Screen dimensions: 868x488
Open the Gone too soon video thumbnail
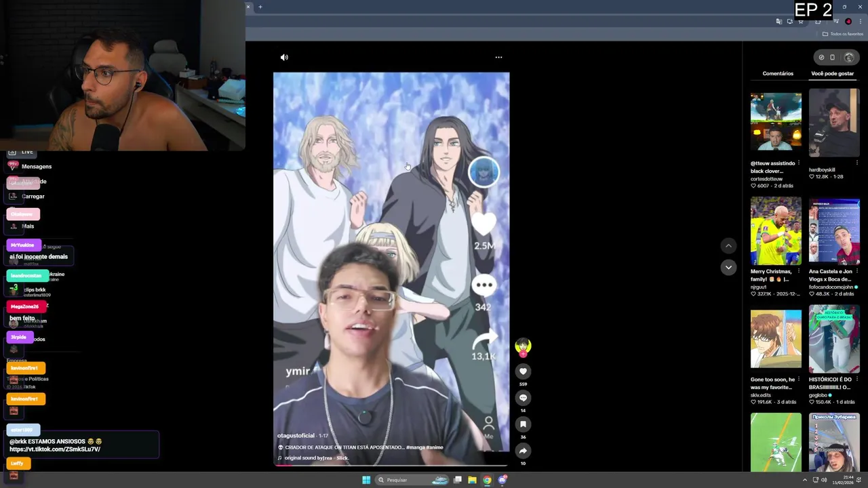(776, 339)
